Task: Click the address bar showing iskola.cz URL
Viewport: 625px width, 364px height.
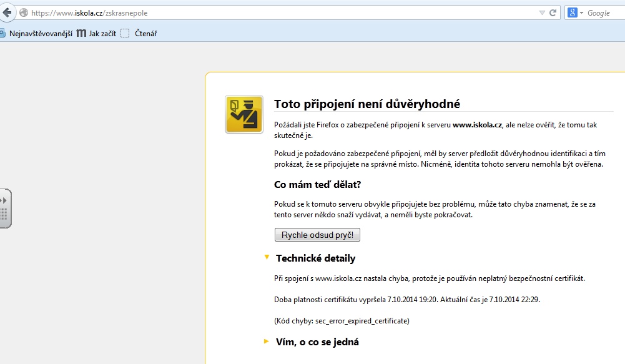Action: [281, 12]
